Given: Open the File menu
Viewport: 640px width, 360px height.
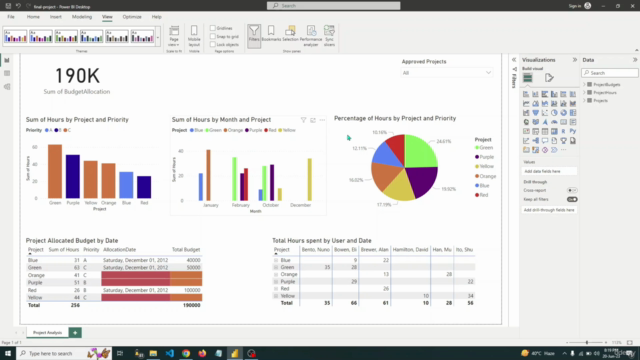Looking at the screenshot, I should pos(11,17).
